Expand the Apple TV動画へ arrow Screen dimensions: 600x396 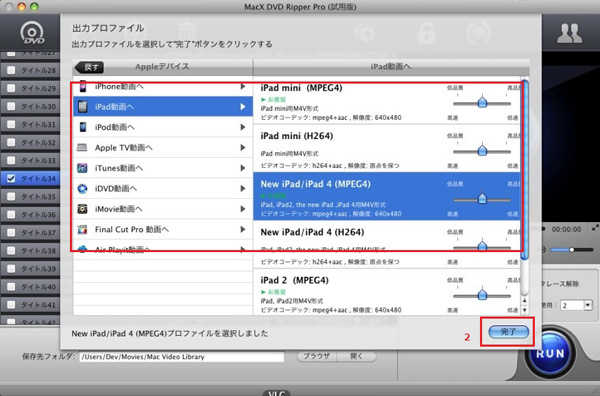tap(243, 147)
